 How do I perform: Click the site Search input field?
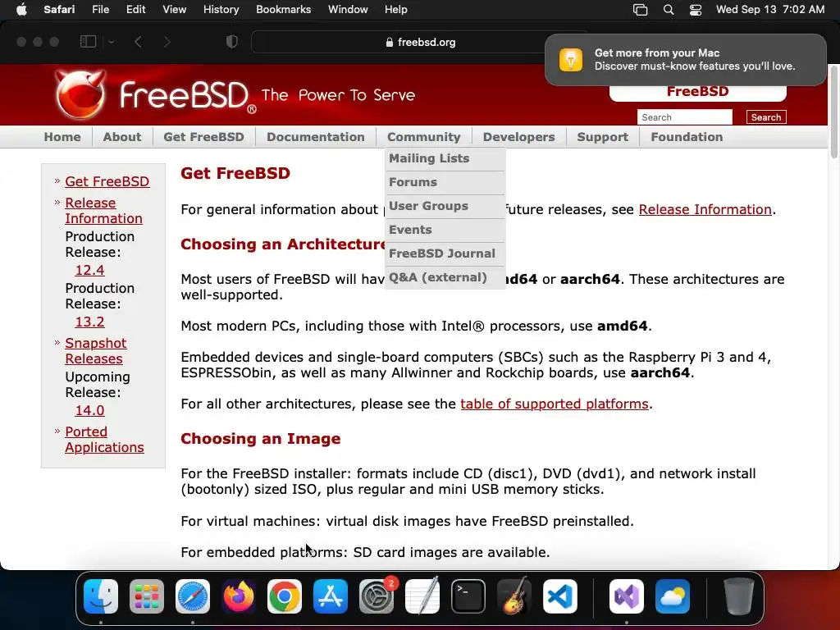(x=685, y=117)
